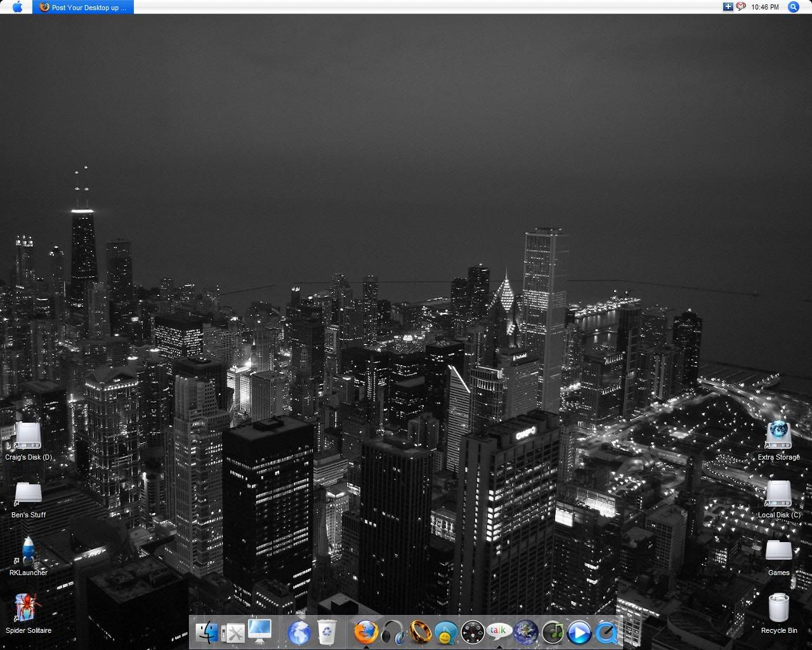Click the 10:46 PM clock
Image resolution: width=812 pixels, height=650 pixels.
[x=764, y=8]
